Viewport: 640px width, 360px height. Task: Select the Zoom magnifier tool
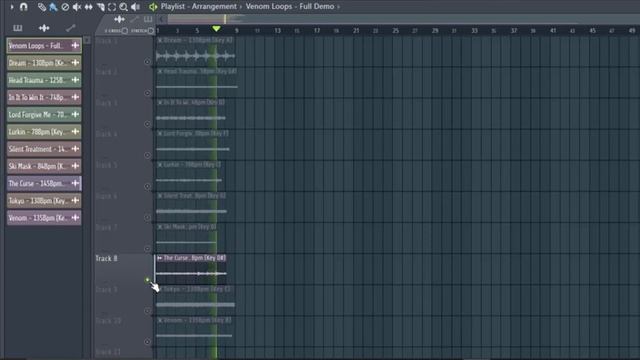pos(123,7)
